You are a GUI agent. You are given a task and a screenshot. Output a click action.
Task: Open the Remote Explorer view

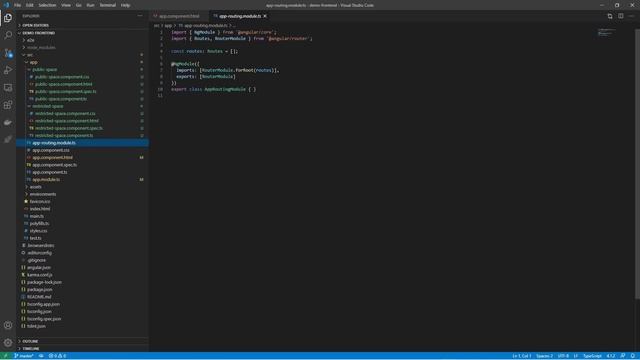point(8,88)
